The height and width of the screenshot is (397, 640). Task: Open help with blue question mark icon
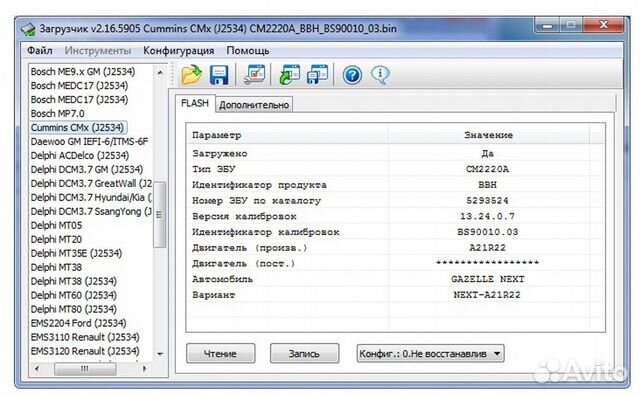coord(352,75)
